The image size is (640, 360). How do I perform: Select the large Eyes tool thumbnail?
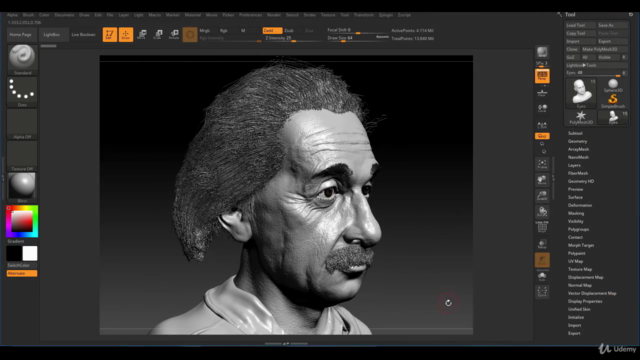[581, 93]
